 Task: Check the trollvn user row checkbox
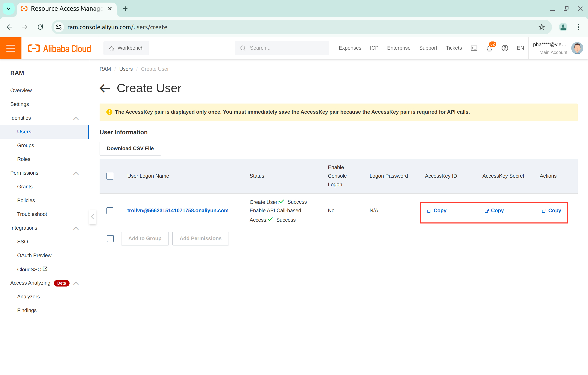point(110,210)
